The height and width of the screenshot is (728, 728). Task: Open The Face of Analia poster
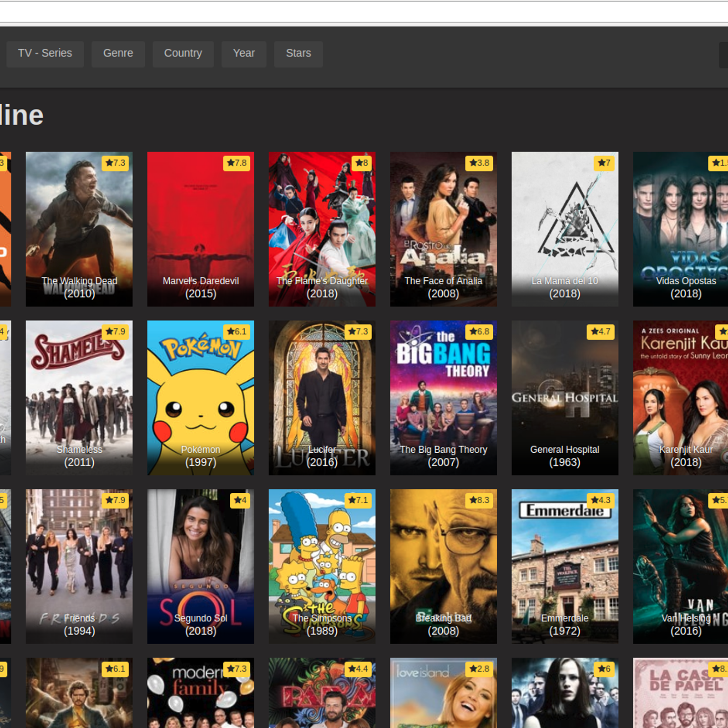point(444,229)
